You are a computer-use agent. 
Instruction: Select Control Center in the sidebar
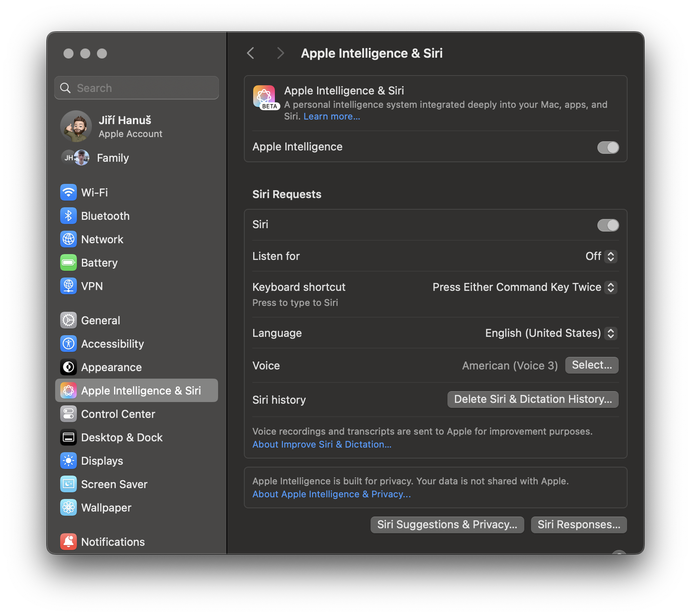[x=137, y=414]
